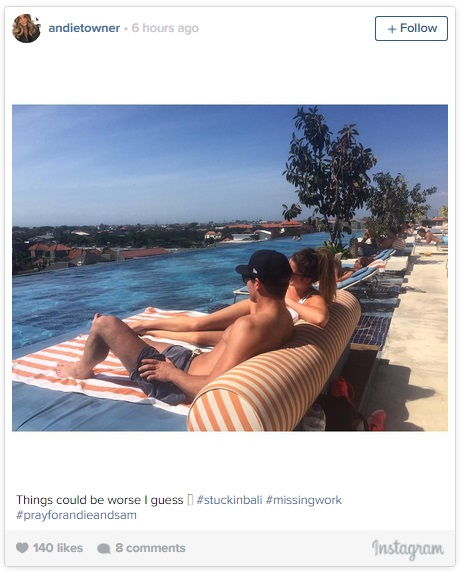Viewport: 463px width, 571px height.
Task: Open the post via 6 hours ago timestamp
Action: pyautogui.click(x=165, y=28)
